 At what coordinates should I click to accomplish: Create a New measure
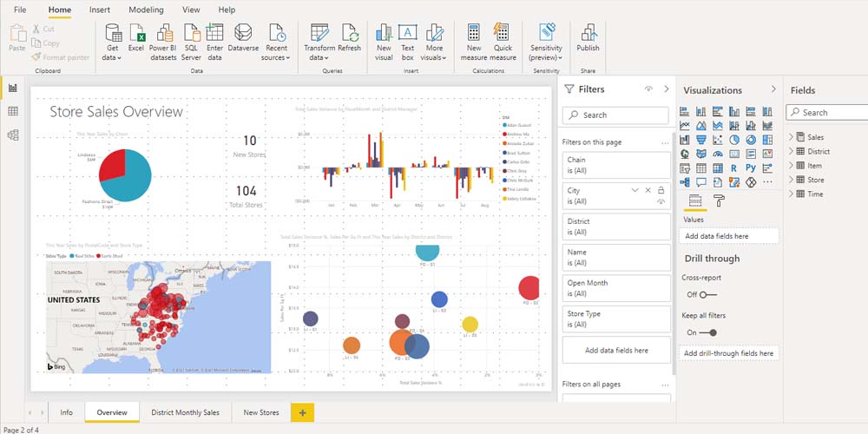click(474, 42)
